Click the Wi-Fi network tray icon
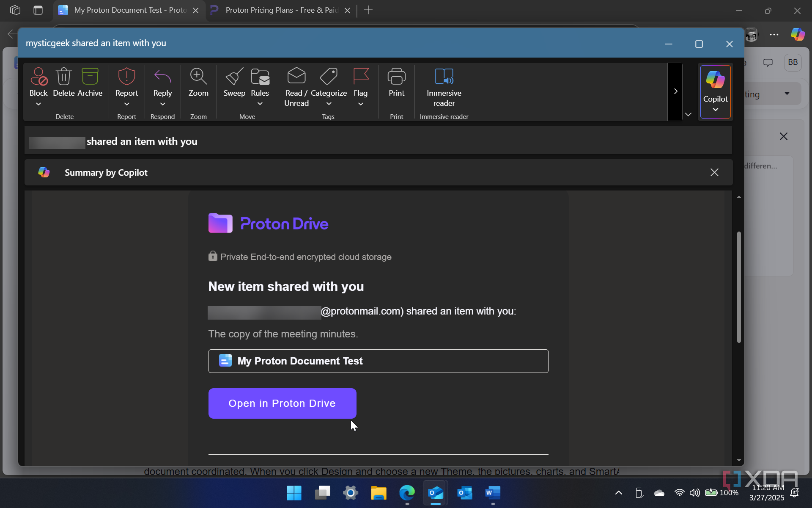 [x=679, y=493]
